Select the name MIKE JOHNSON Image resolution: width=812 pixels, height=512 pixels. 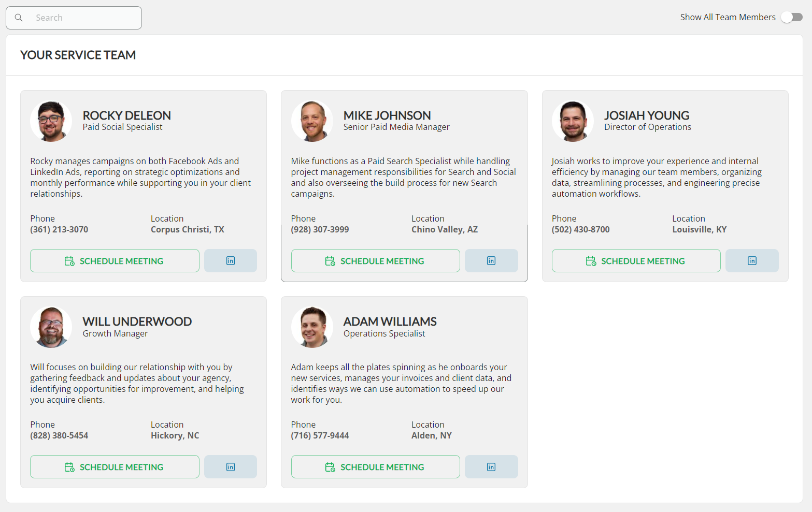click(x=387, y=115)
